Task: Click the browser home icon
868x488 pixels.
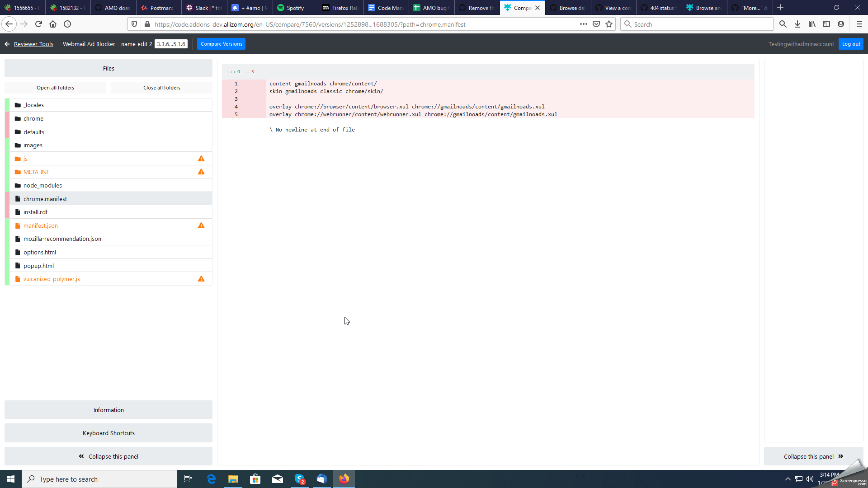Action: click(53, 24)
